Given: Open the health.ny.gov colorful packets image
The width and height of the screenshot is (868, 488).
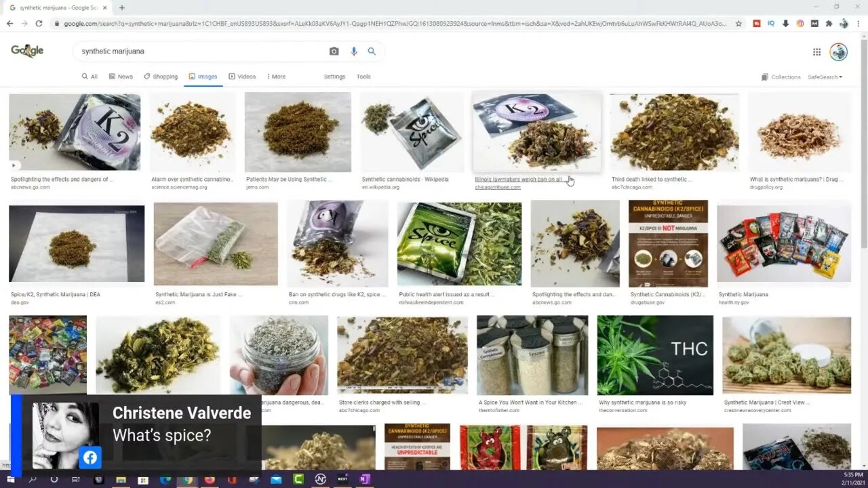Looking at the screenshot, I should [x=784, y=243].
